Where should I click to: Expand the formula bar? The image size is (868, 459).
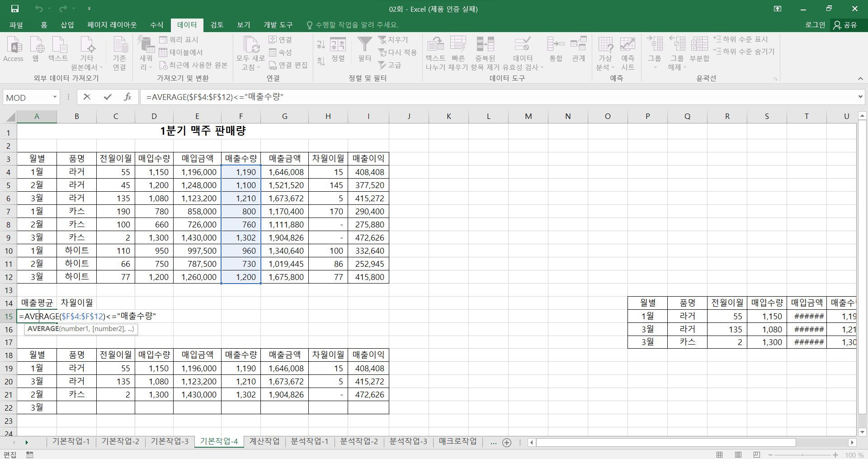860,97
